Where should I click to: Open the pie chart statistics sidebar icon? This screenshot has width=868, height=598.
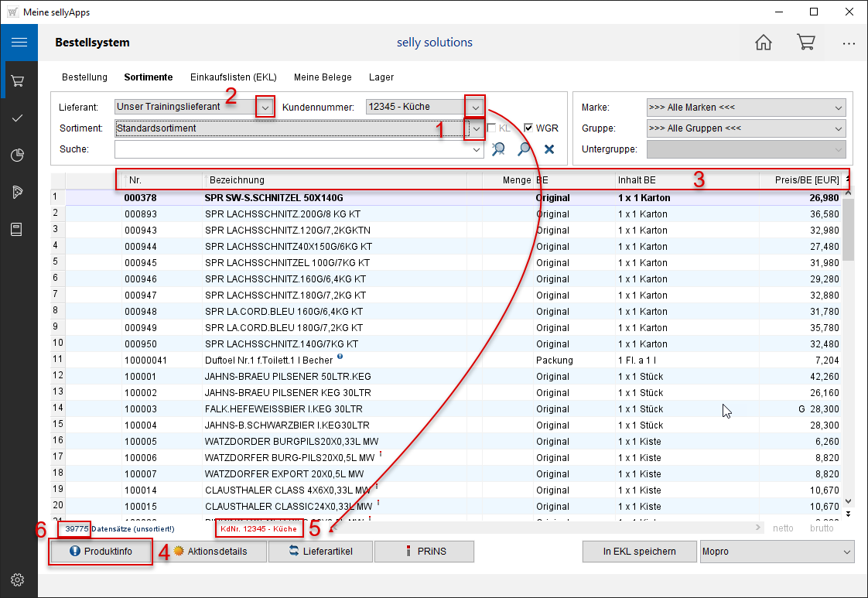point(19,155)
